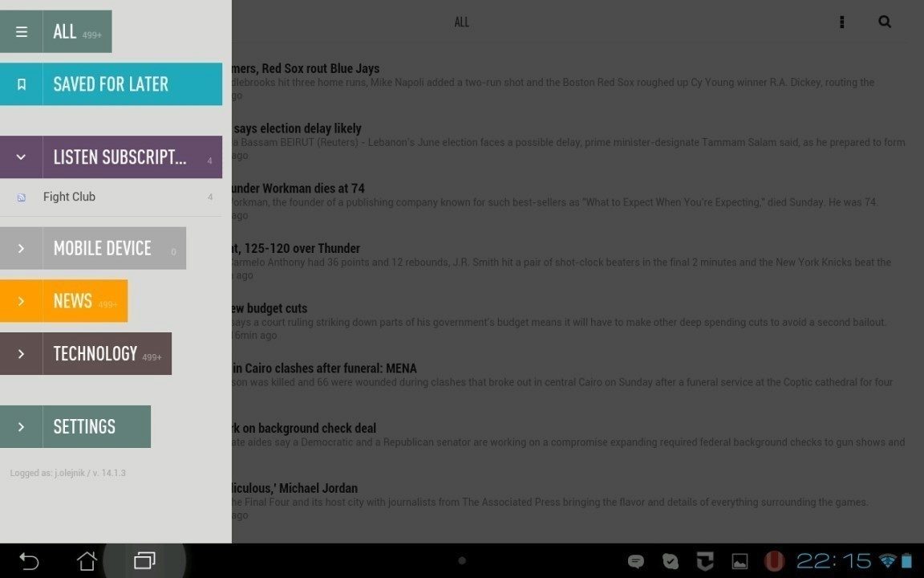Tap the recent apps button
Viewport: 924px width, 578px height.
tap(144, 561)
